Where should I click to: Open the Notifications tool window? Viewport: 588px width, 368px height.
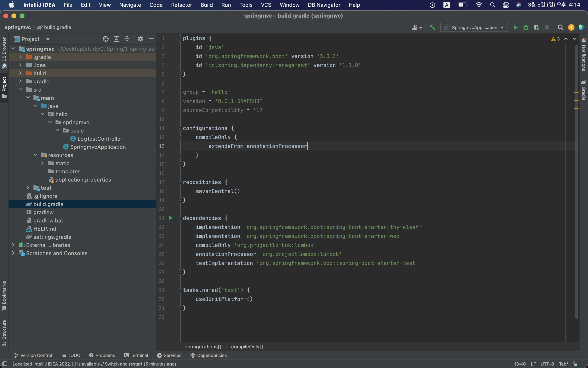(584, 55)
